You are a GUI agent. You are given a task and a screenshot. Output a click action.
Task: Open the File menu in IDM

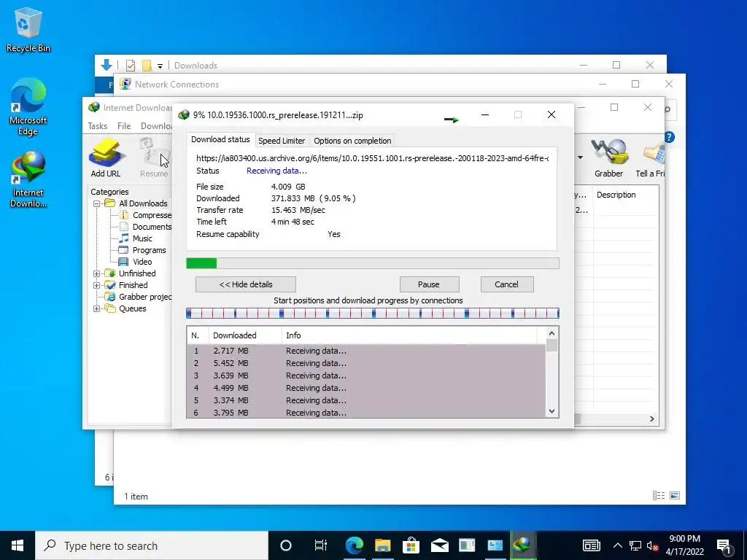[124, 126]
